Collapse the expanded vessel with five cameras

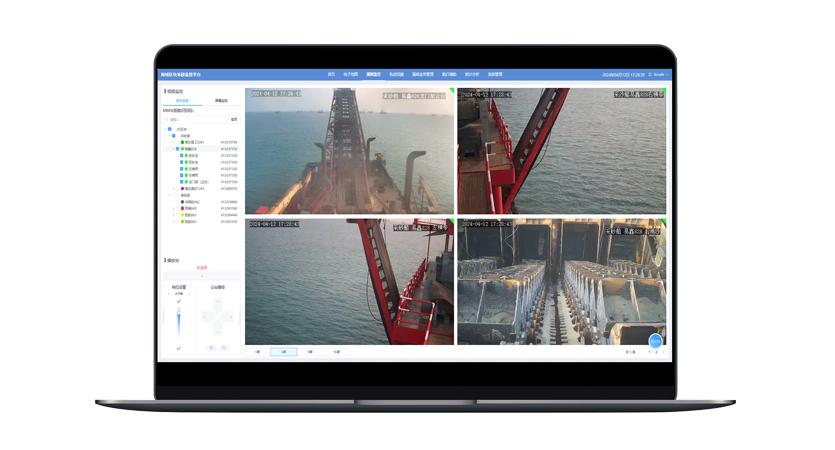[174, 149]
